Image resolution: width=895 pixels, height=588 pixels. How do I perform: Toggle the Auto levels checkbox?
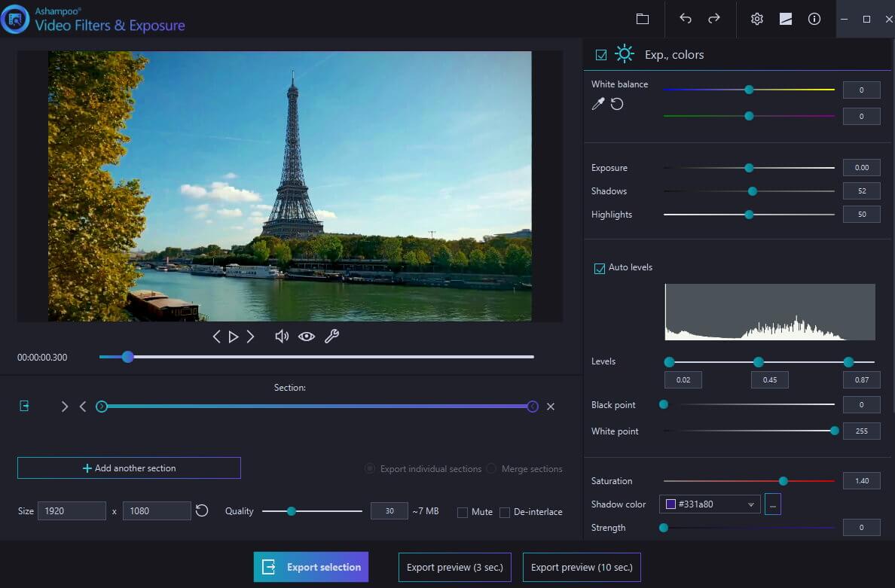[600, 267]
